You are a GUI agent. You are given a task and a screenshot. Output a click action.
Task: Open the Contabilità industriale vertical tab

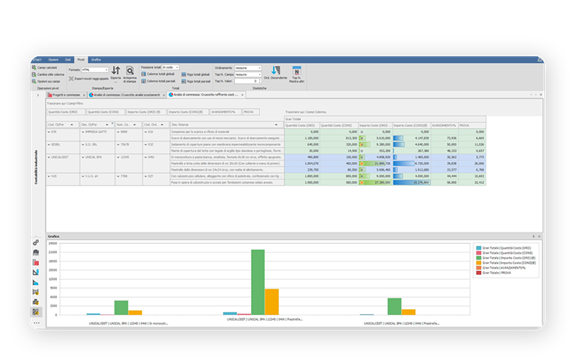[x=36, y=167]
